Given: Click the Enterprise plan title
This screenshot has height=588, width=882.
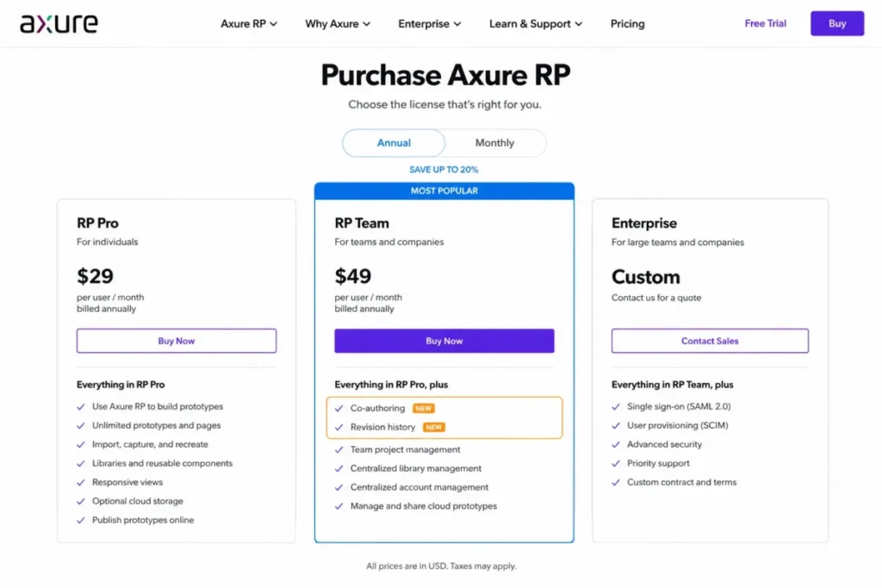Looking at the screenshot, I should pyautogui.click(x=644, y=223).
